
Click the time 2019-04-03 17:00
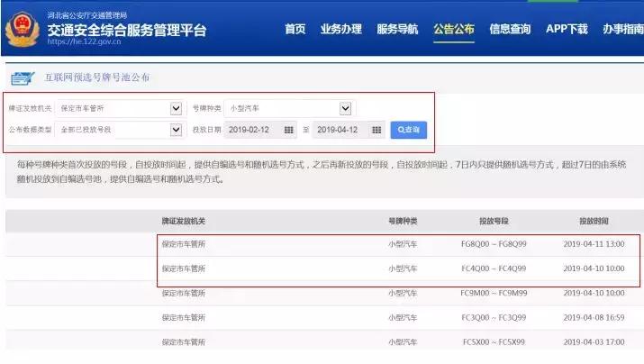pyautogui.click(x=594, y=341)
